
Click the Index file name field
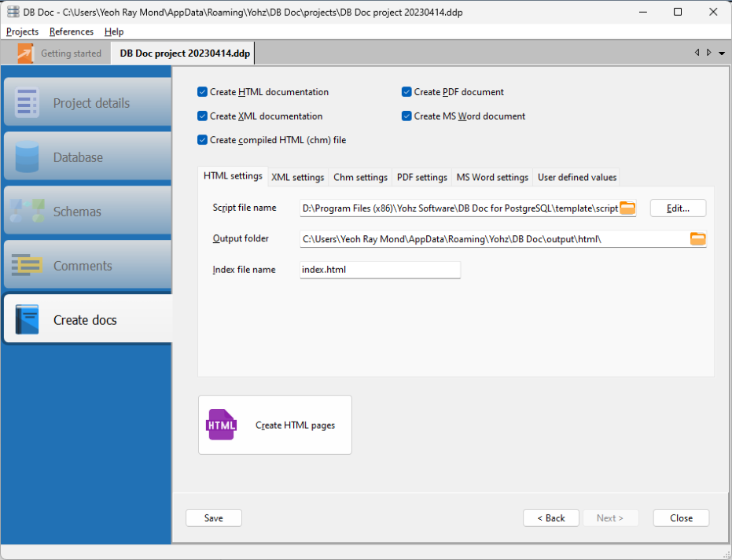pyautogui.click(x=380, y=270)
